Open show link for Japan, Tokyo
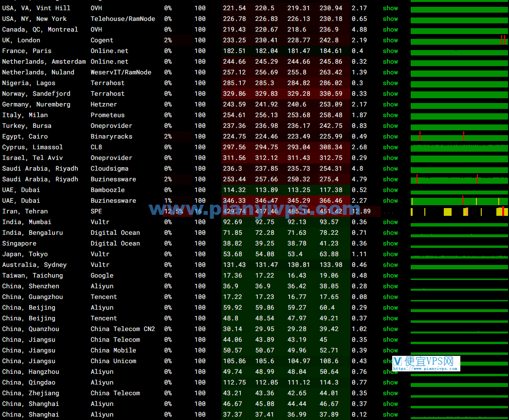This screenshot has width=509, height=420. coord(390,254)
